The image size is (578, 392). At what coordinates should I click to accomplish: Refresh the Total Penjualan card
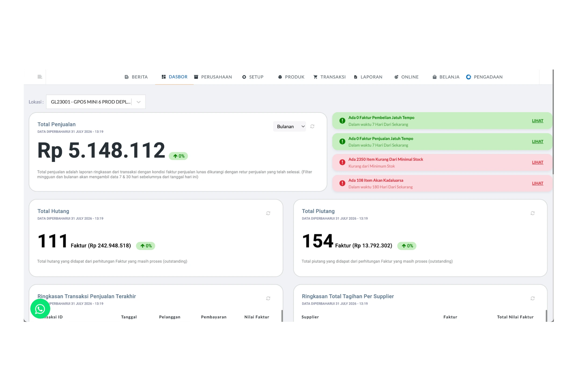[x=312, y=126]
